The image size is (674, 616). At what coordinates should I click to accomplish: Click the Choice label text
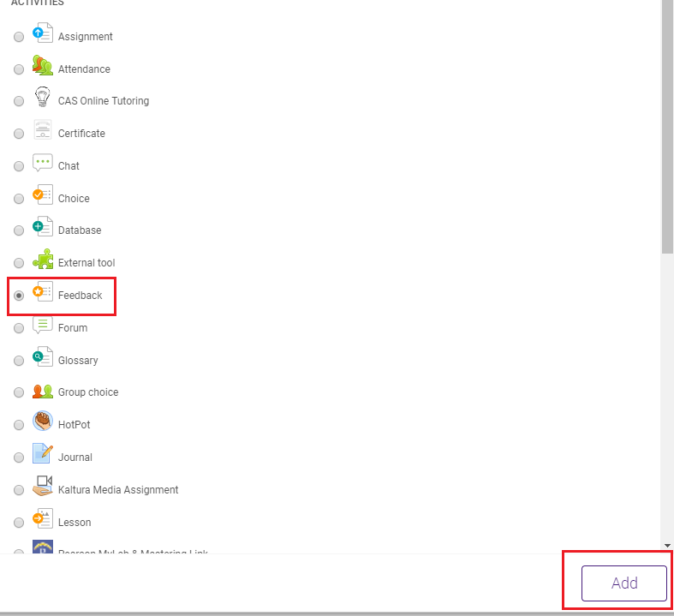click(74, 199)
